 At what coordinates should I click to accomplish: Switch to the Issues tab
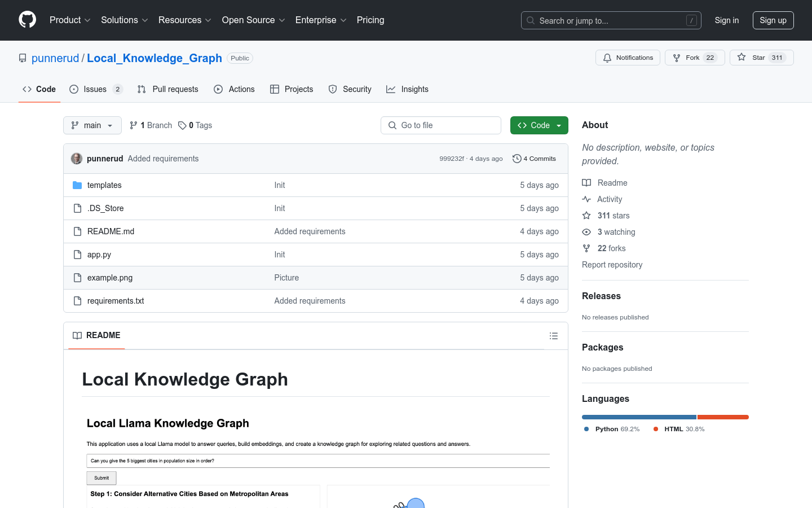click(x=94, y=89)
